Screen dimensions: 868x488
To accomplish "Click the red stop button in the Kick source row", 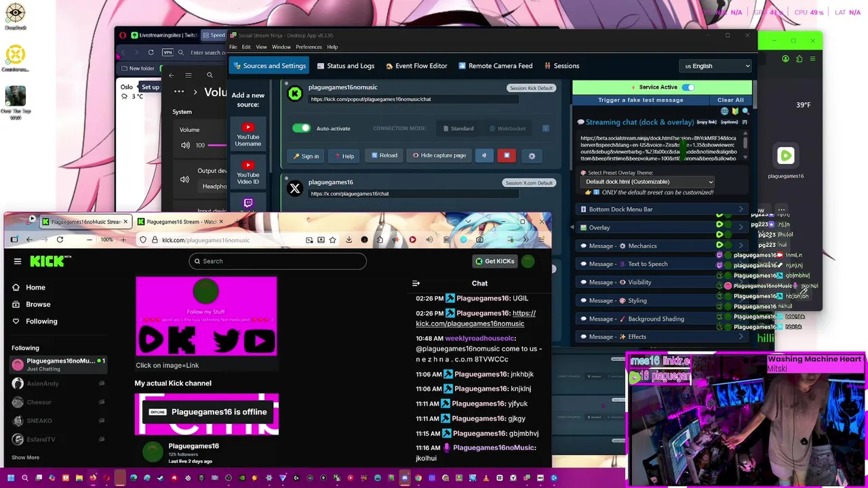I will [507, 155].
